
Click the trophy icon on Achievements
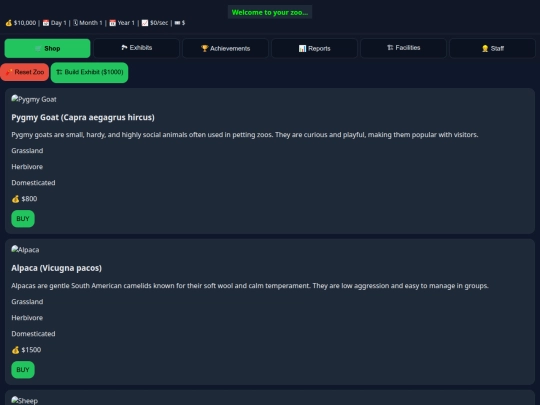tap(205, 49)
